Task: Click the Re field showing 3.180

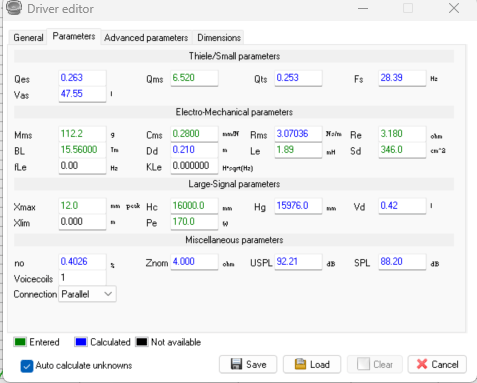Action: coord(402,134)
